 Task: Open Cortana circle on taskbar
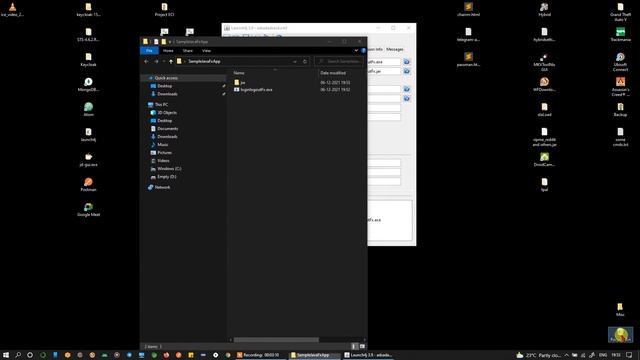click(30, 355)
